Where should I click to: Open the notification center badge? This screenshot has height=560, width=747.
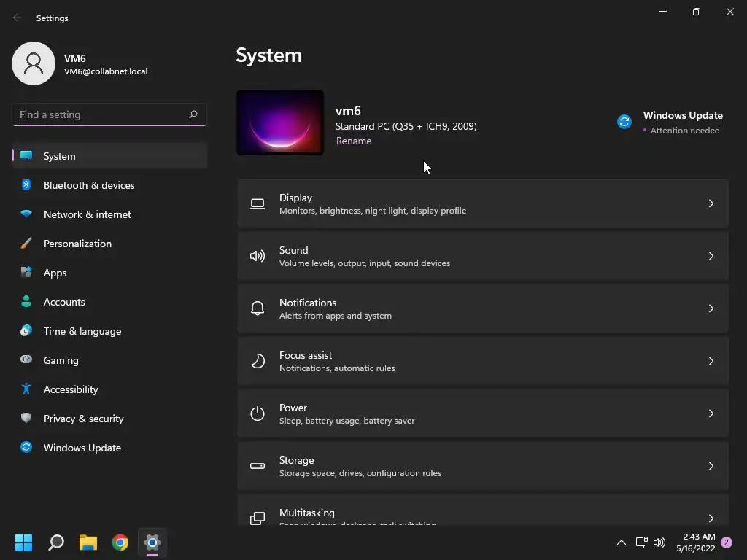(x=727, y=542)
